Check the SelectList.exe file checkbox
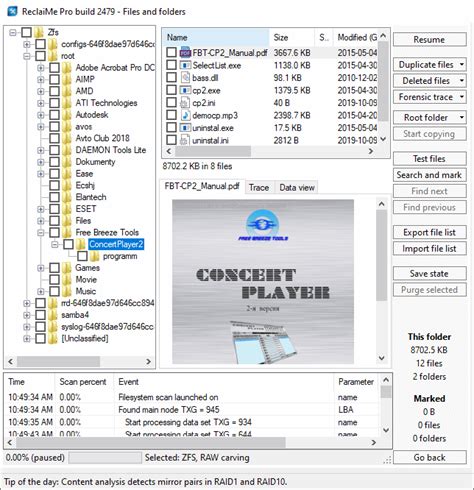The image size is (474, 490). 171,65
